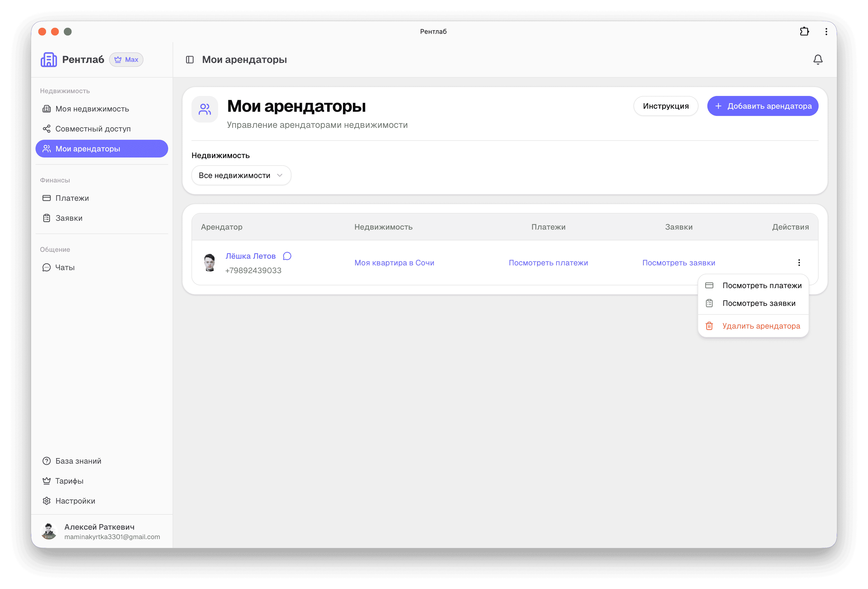868x589 pixels.
Task: Open Моя квартира в Сочи property link
Action: tap(394, 262)
